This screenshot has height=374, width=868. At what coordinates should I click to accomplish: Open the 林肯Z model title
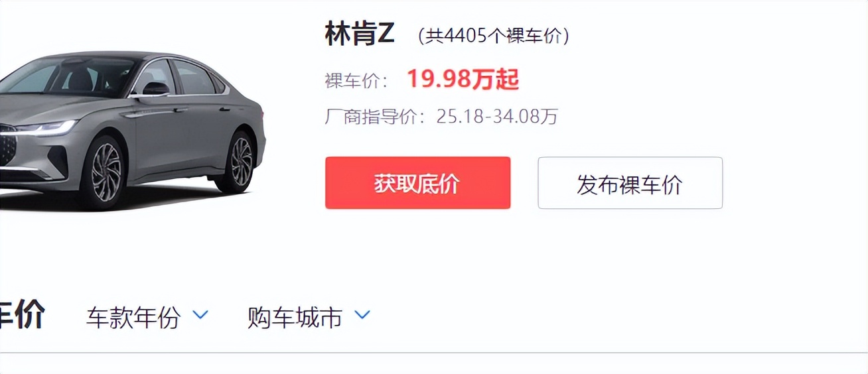pyautogui.click(x=360, y=34)
